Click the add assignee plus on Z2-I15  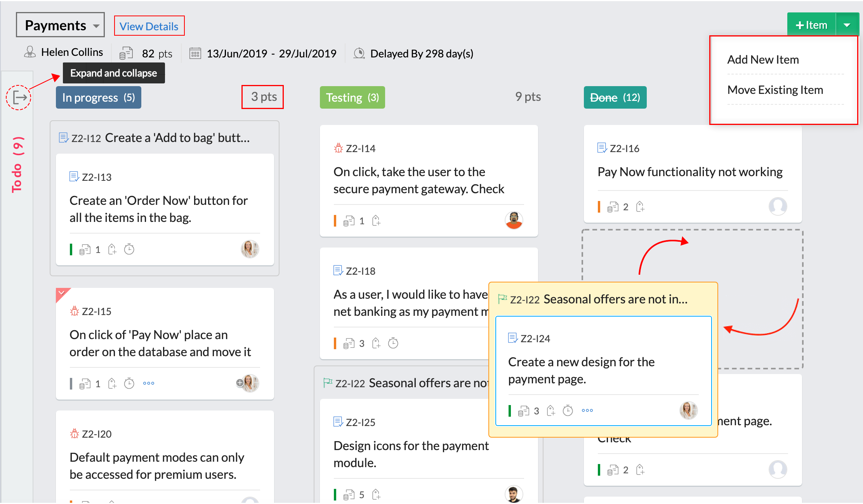tap(240, 383)
